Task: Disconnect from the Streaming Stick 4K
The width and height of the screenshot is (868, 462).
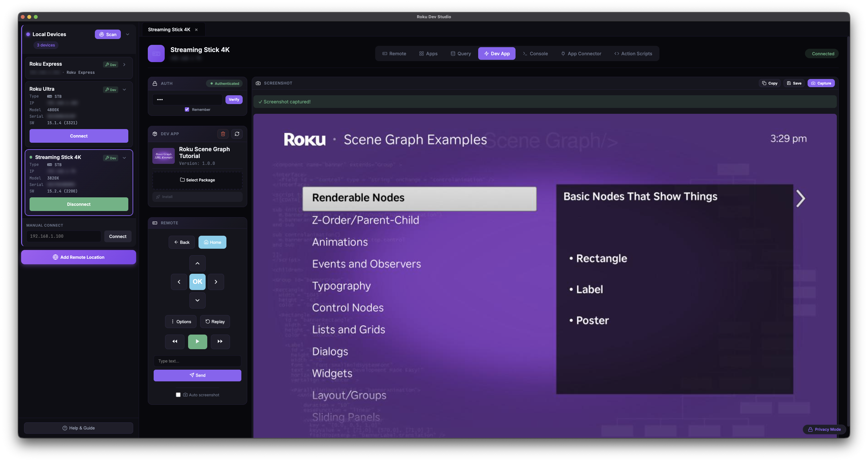Action: [79, 204]
